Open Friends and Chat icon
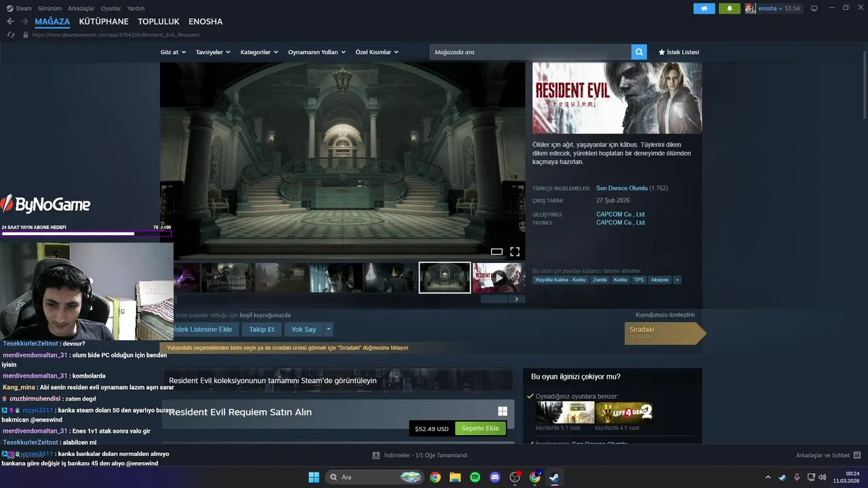868x488 pixels. pos(857,455)
